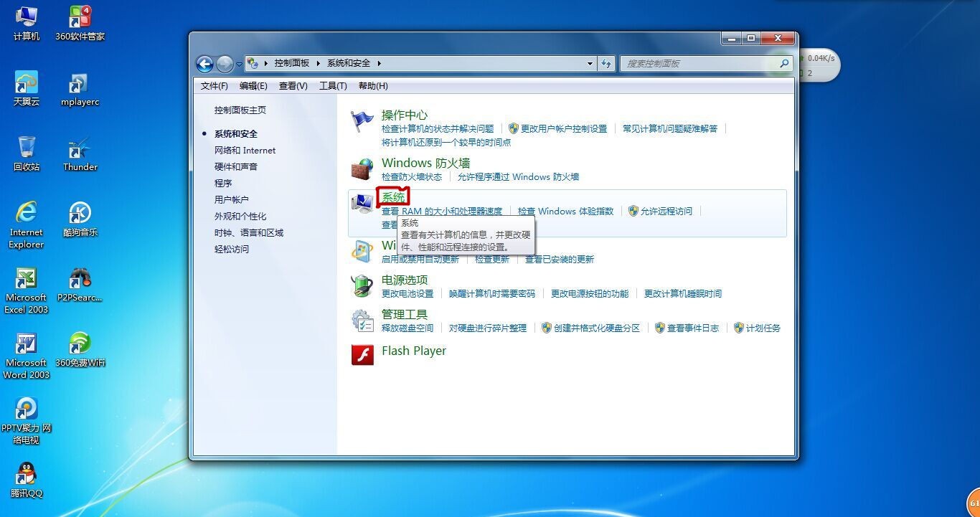Click 查看事件日志 link
This screenshot has width=980, height=517.
(693, 328)
